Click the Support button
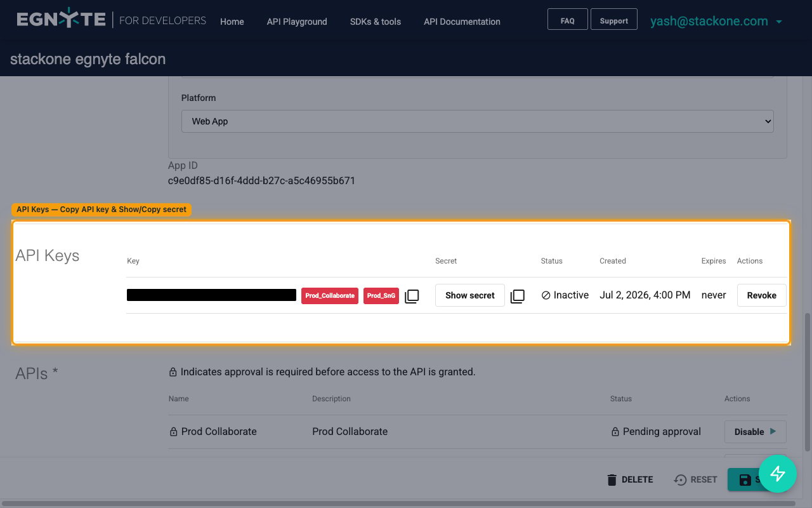 coord(614,20)
